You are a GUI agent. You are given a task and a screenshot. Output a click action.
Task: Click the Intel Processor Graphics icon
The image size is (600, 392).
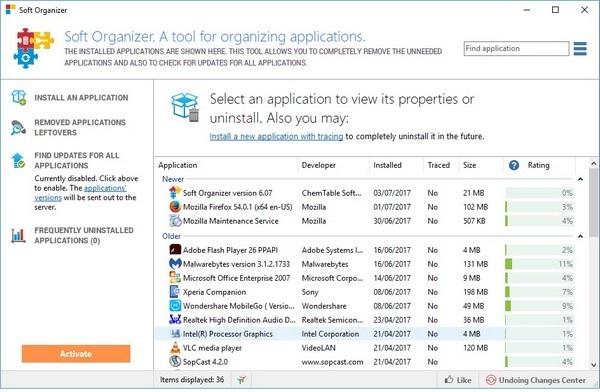click(x=175, y=334)
